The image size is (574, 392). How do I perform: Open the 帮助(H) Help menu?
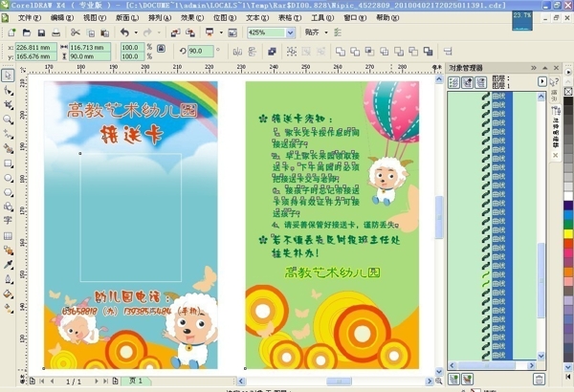[x=387, y=17]
